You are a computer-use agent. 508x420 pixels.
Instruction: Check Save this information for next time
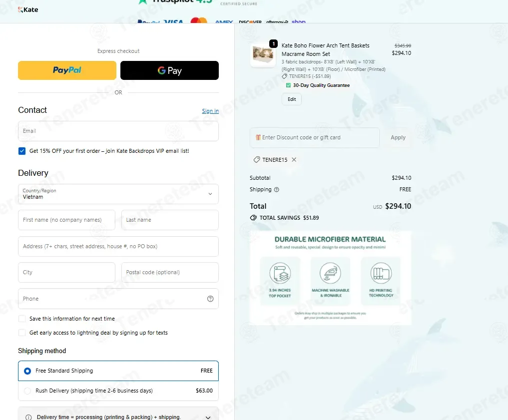[22, 319]
